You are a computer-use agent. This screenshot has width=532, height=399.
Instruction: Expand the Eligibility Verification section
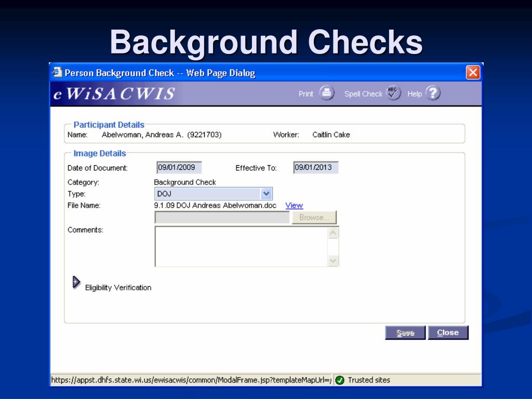point(76,282)
